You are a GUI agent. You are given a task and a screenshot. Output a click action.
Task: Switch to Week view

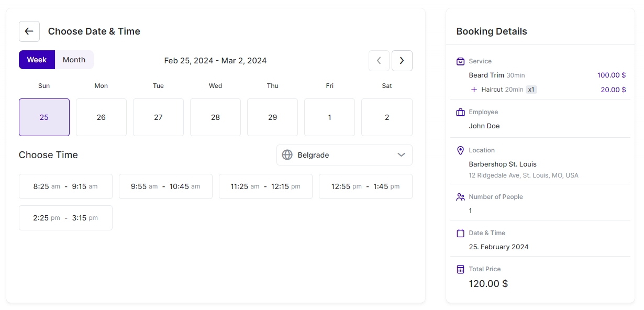tap(37, 60)
